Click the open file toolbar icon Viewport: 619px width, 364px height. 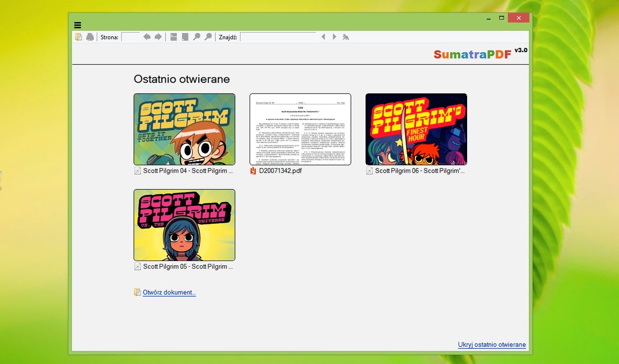(78, 37)
